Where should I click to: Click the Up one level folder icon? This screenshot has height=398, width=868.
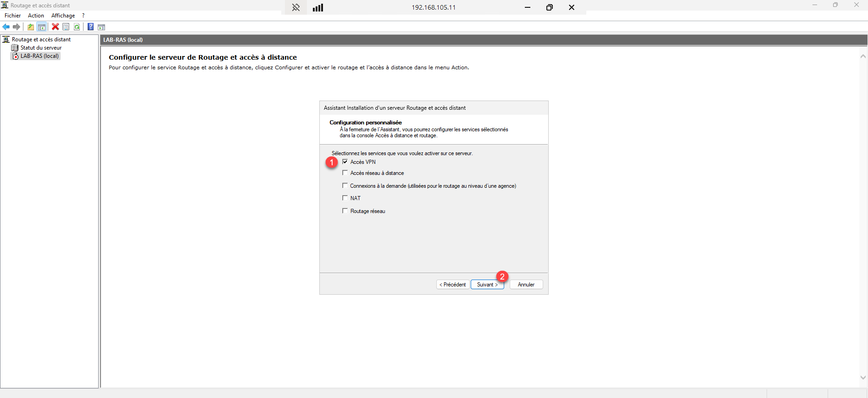(x=31, y=27)
